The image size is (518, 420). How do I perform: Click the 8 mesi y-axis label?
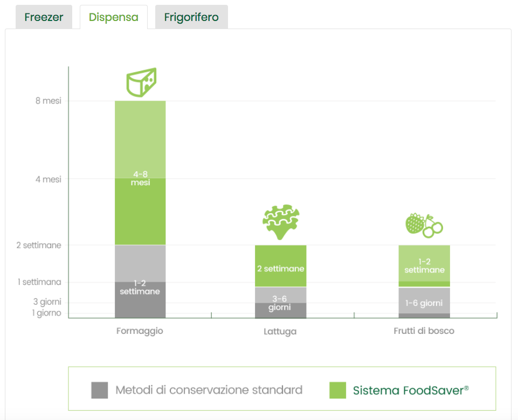click(49, 101)
